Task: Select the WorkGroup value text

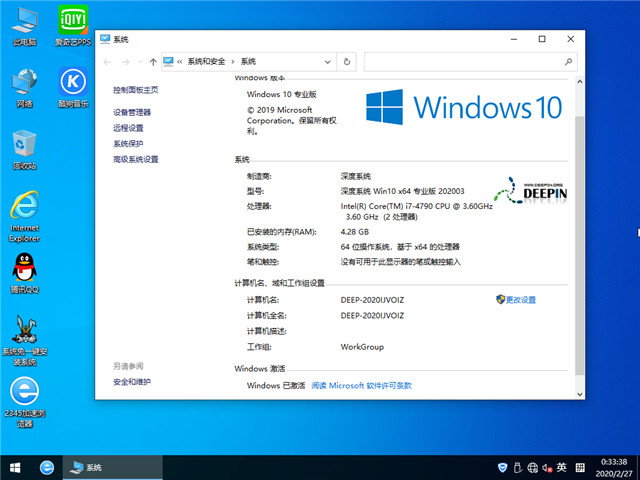Action: [x=362, y=347]
